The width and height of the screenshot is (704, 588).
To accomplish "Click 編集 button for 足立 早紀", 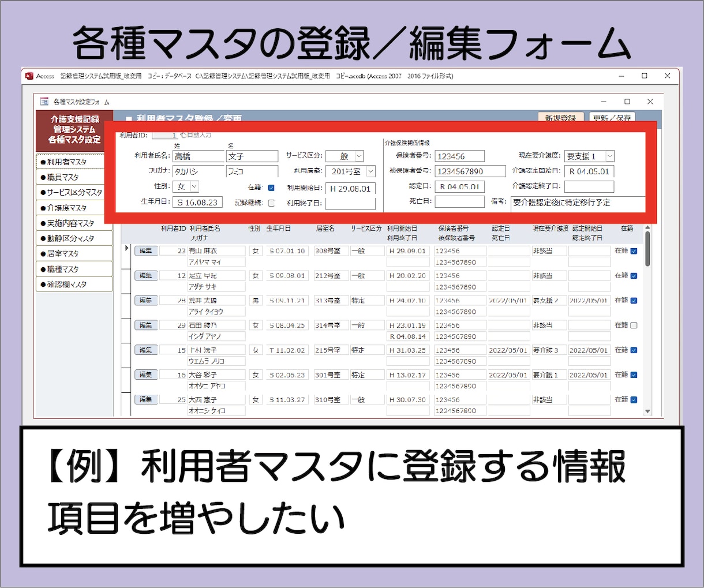I will [146, 275].
